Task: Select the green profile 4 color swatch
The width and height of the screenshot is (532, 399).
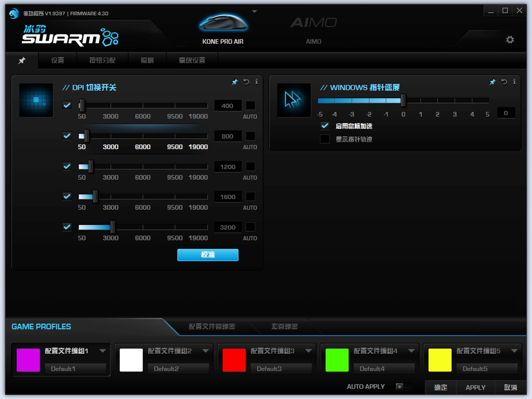Action: (x=337, y=360)
